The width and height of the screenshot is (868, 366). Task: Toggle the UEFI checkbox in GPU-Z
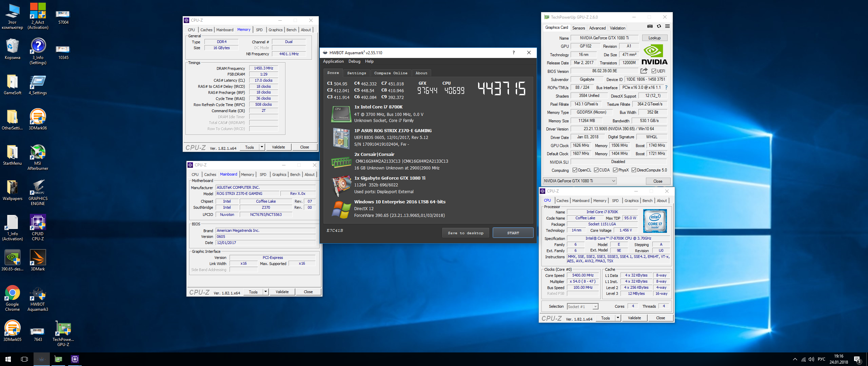click(x=654, y=71)
